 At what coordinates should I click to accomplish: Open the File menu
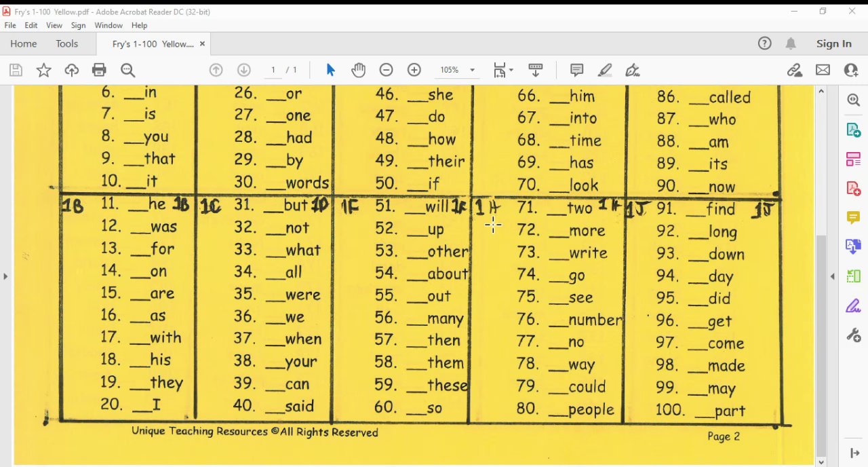tap(10, 25)
